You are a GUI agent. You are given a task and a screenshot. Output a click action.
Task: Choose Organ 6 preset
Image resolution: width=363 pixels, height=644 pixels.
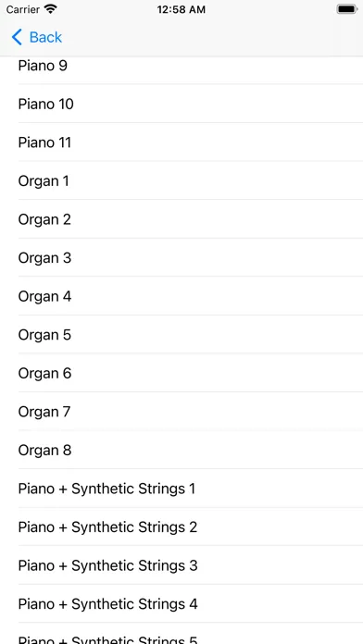[x=181, y=373]
